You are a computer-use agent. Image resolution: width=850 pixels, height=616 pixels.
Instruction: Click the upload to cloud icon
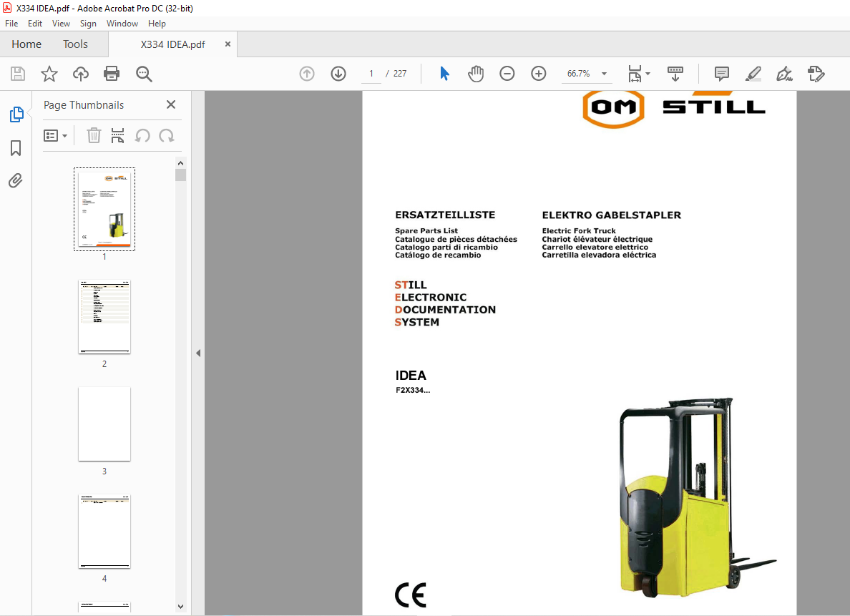click(81, 74)
